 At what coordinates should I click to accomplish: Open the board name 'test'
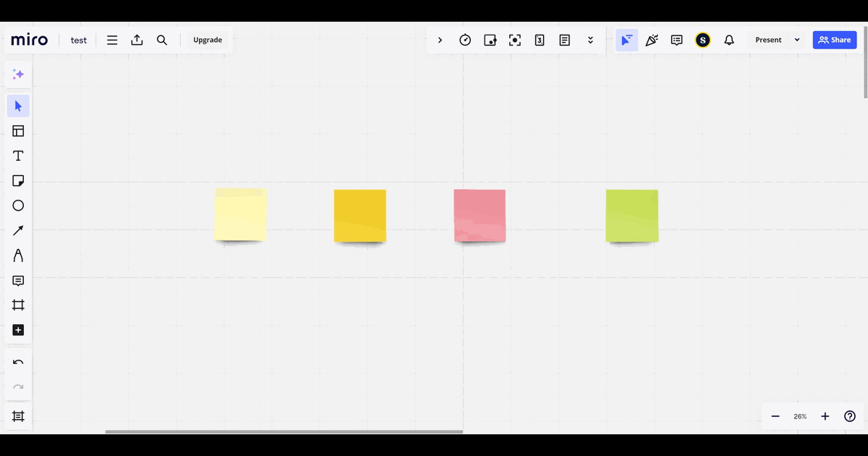point(79,41)
